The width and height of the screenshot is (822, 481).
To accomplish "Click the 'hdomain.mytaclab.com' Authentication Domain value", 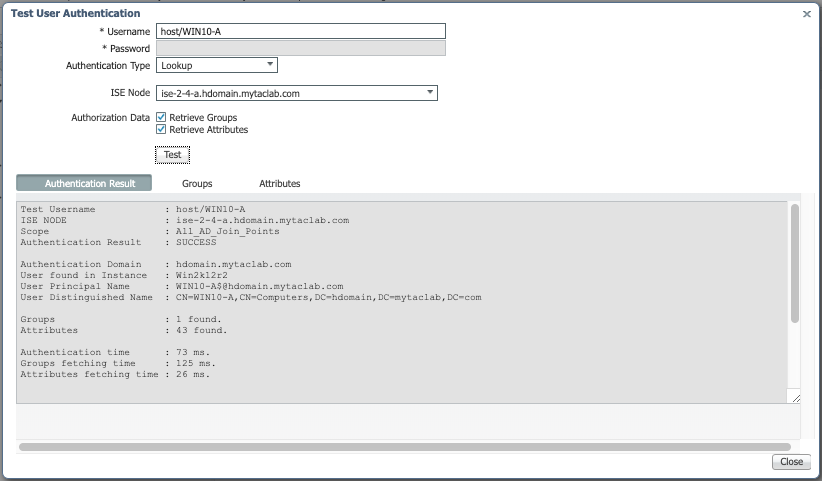I will coord(233,264).
